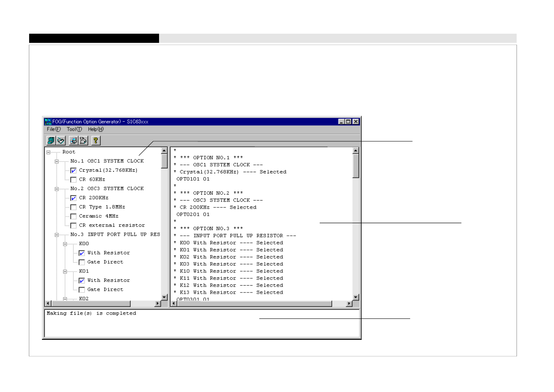Click the option tree scroll-up arrow
This screenshot has width=554, height=392.
coord(164,151)
